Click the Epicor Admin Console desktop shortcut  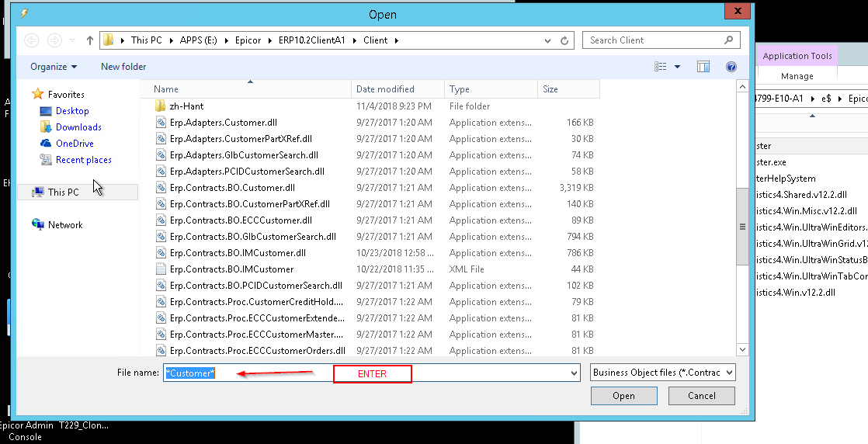tap(25, 431)
